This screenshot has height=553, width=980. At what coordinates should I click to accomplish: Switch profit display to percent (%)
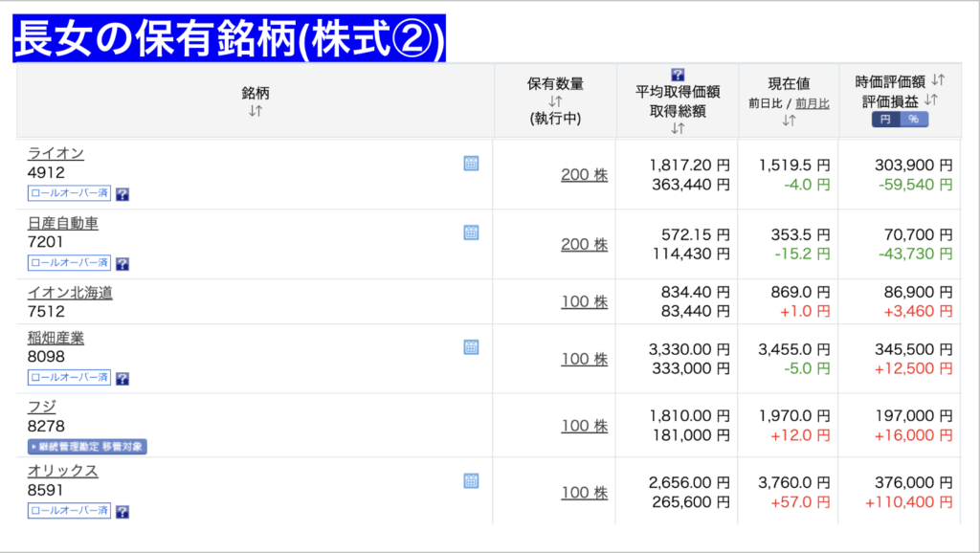click(x=913, y=120)
